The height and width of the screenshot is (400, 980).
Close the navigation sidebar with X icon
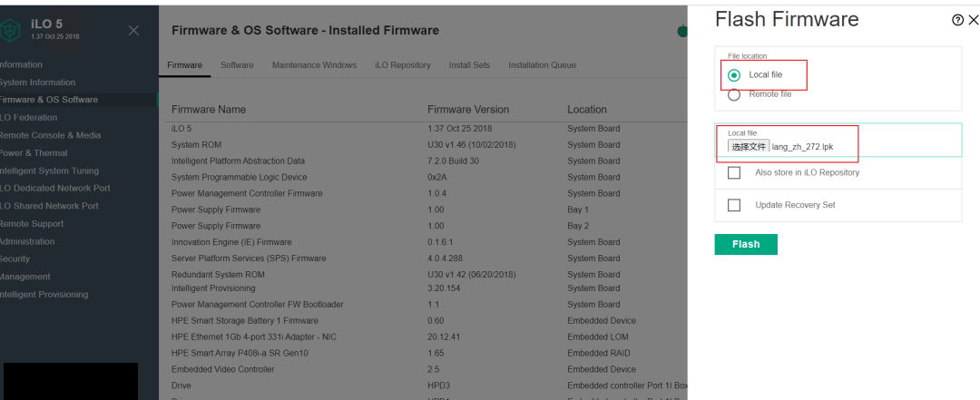[x=133, y=30]
